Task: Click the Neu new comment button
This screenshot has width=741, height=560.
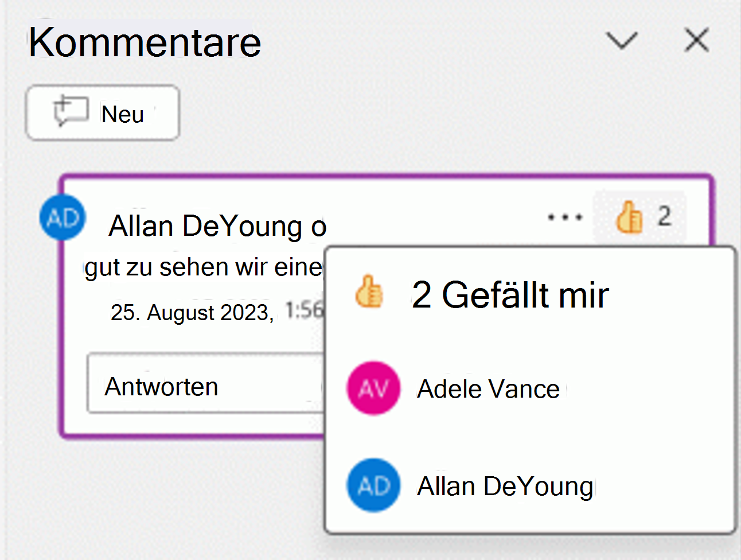Action: click(x=103, y=113)
